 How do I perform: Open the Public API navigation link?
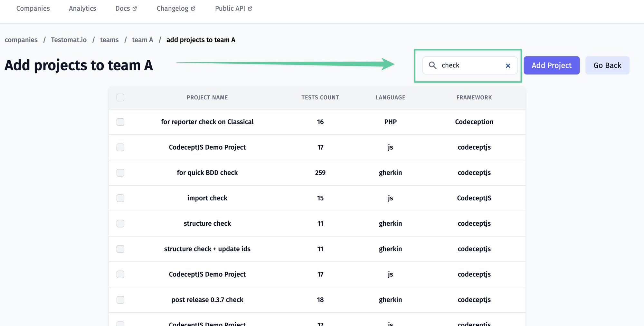coord(233,8)
